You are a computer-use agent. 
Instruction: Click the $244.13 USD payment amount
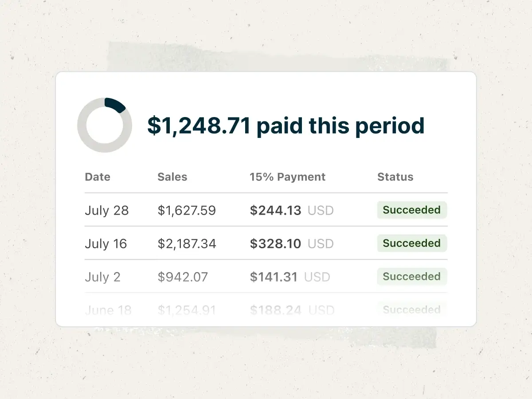pos(292,210)
